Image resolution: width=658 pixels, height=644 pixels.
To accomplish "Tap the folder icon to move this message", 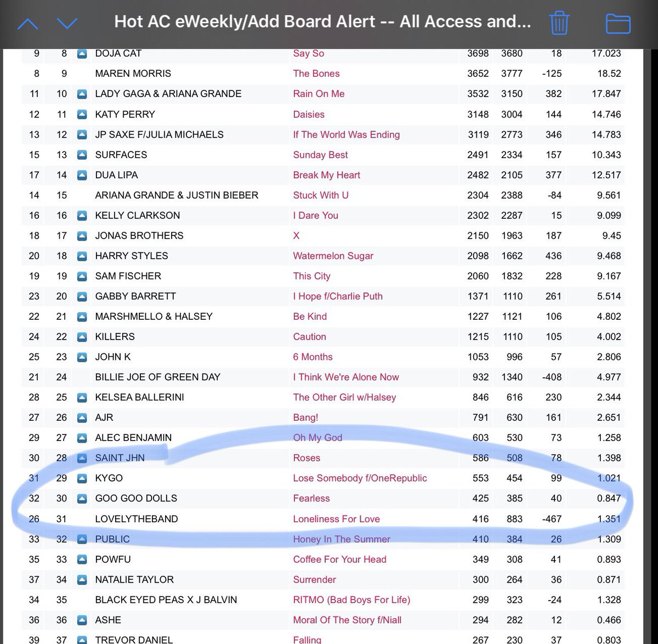I will [617, 23].
